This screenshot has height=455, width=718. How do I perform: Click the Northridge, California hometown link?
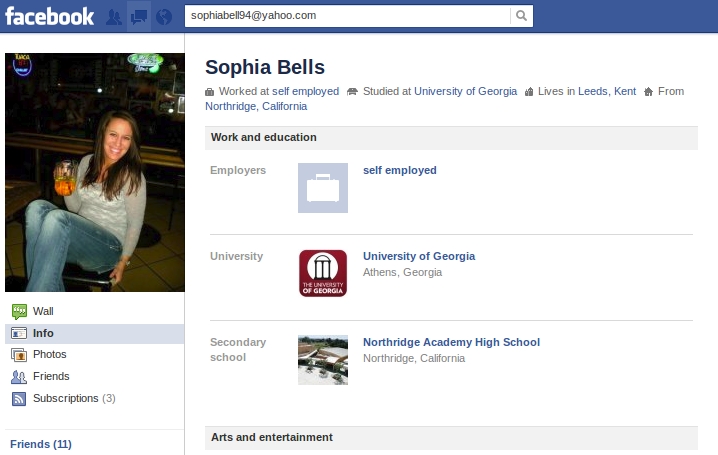(256, 106)
